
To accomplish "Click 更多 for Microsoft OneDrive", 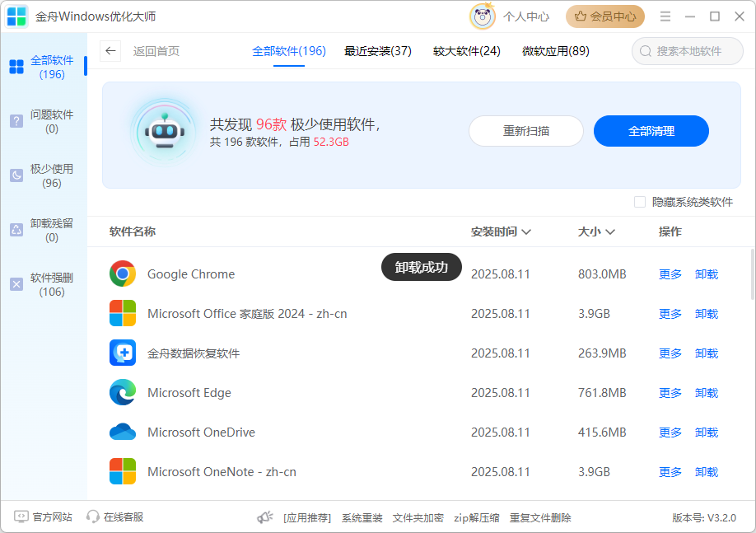I will pos(670,432).
